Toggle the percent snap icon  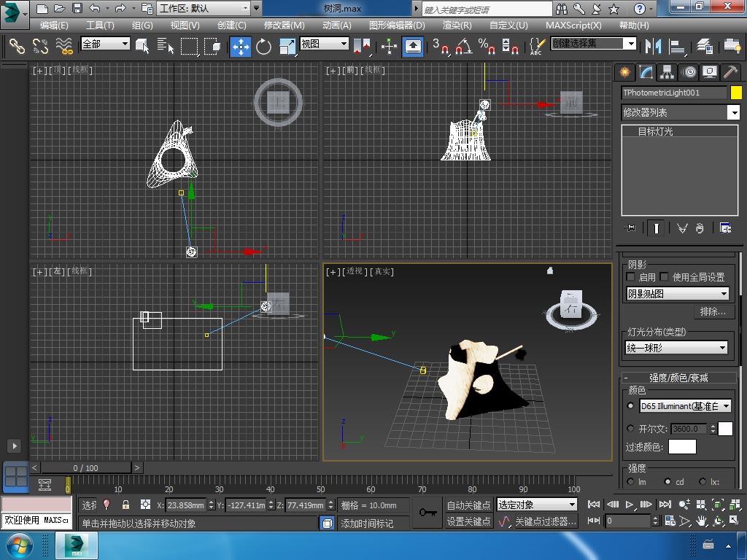(x=487, y=47)
